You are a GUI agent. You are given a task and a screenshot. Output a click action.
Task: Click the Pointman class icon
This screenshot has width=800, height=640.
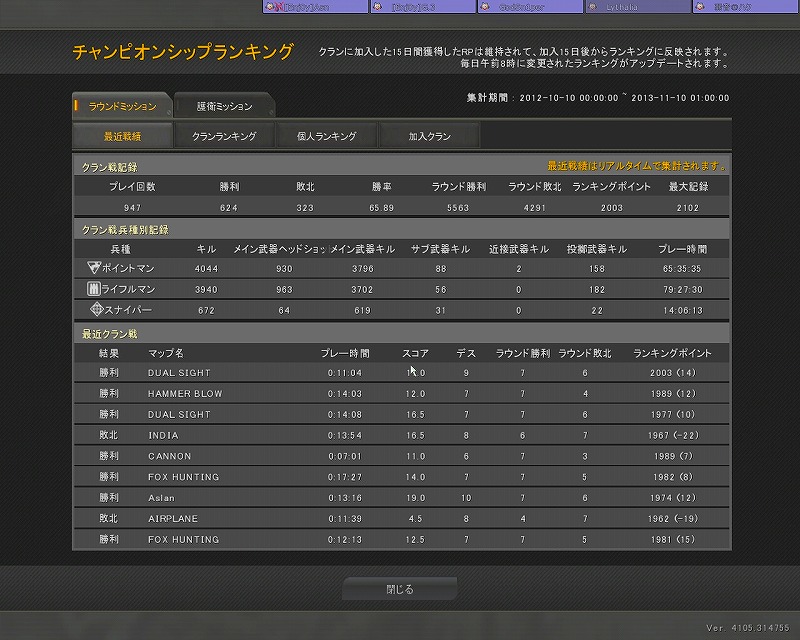94,268
